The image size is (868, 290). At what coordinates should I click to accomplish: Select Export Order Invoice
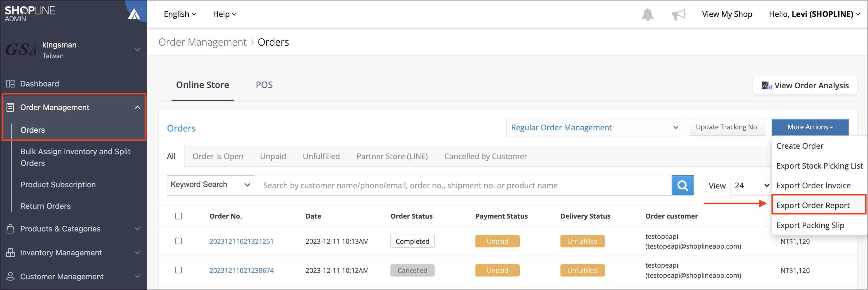pyautogui.click(x=813, y=186)
